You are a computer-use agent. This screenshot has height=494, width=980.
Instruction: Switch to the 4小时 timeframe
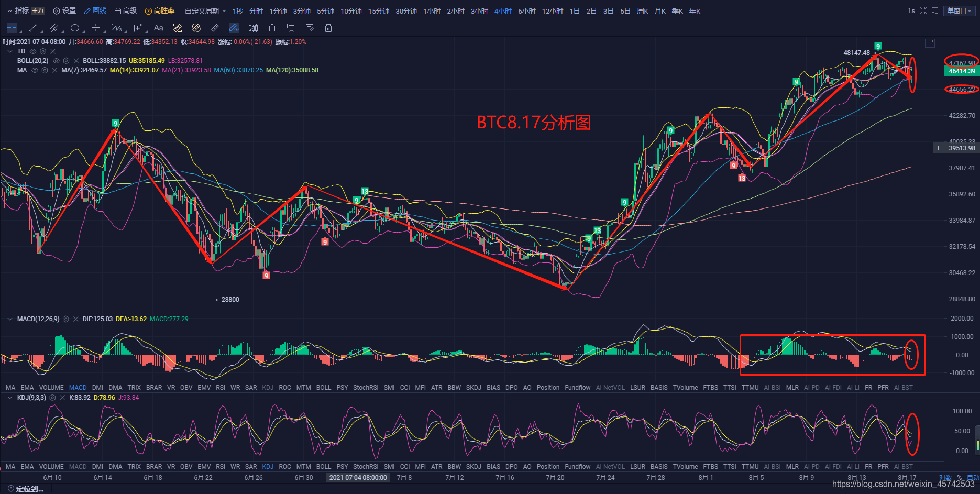point(503,10)
